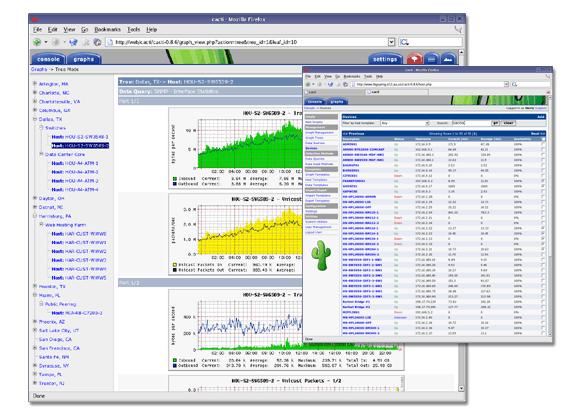Viewport: 574px width, 412px height.
Task: Reload page in the Devices window toolbar
Action: [x=331, y=84]
